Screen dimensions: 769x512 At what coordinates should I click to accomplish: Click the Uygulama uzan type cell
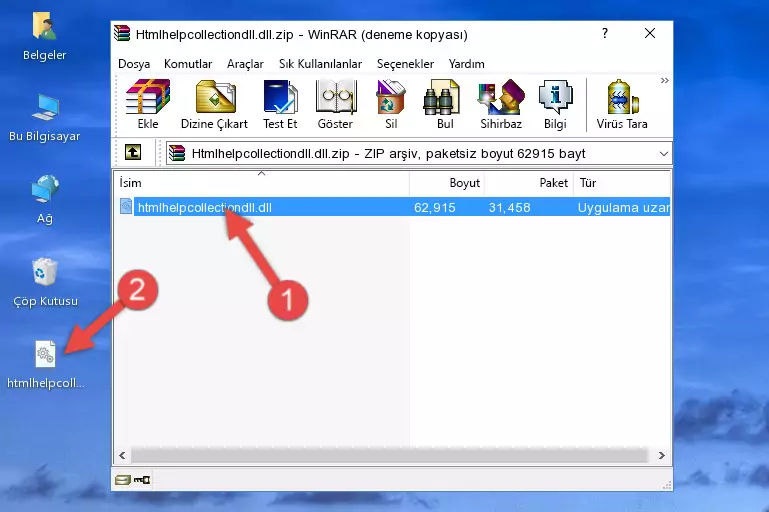tap(623, 207)
